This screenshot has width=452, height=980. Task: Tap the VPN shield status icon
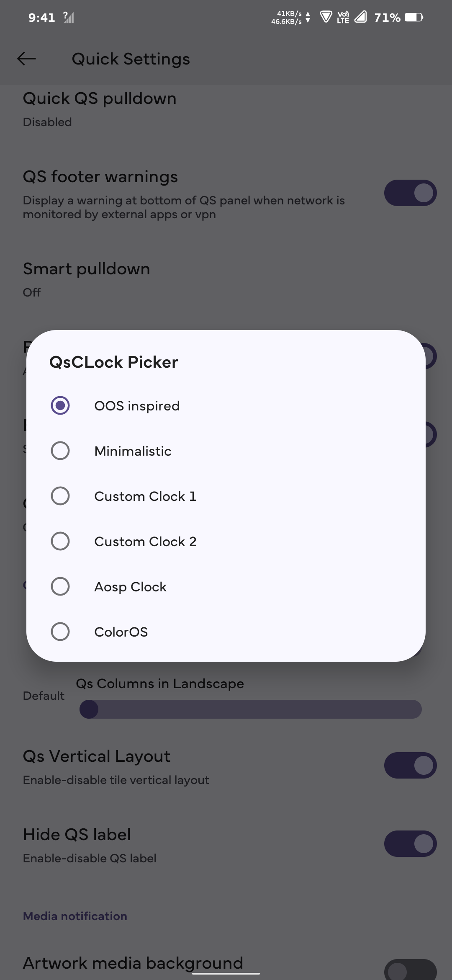[x=326, y=17]
